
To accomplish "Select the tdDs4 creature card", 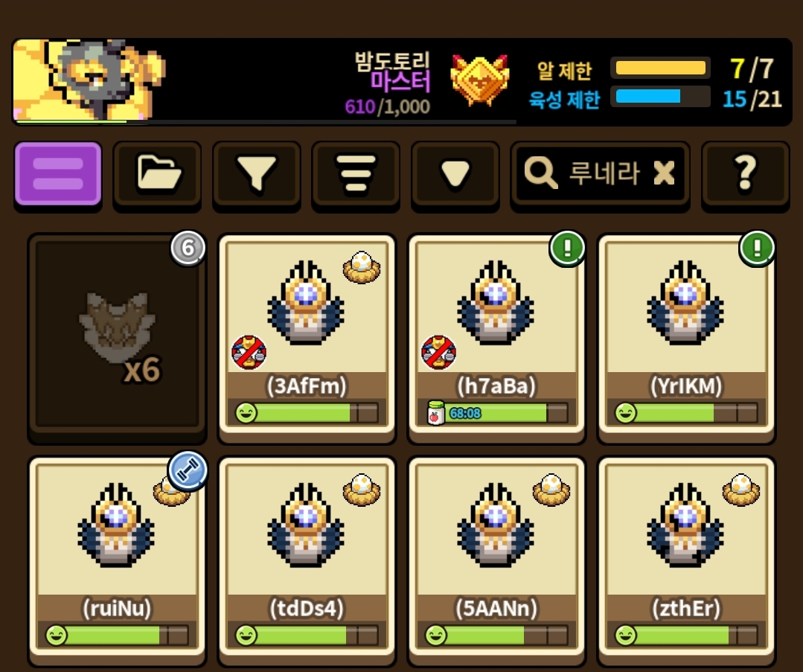I will (x=307, y=561).
